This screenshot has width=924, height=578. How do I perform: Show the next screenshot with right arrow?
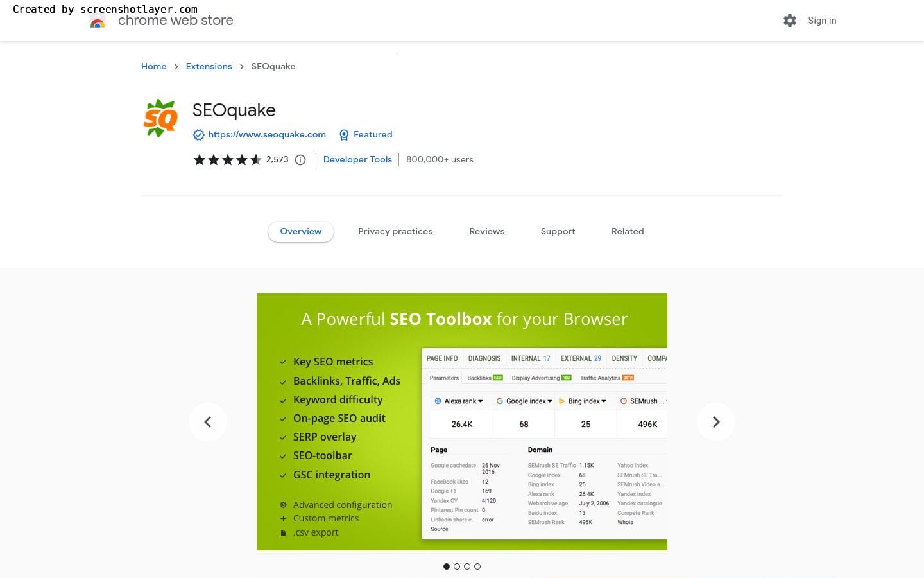[716, 422]
